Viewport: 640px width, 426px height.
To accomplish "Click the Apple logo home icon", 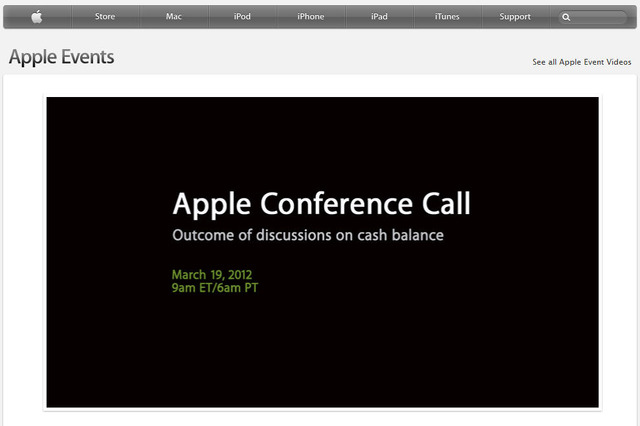I will (37, 17).
